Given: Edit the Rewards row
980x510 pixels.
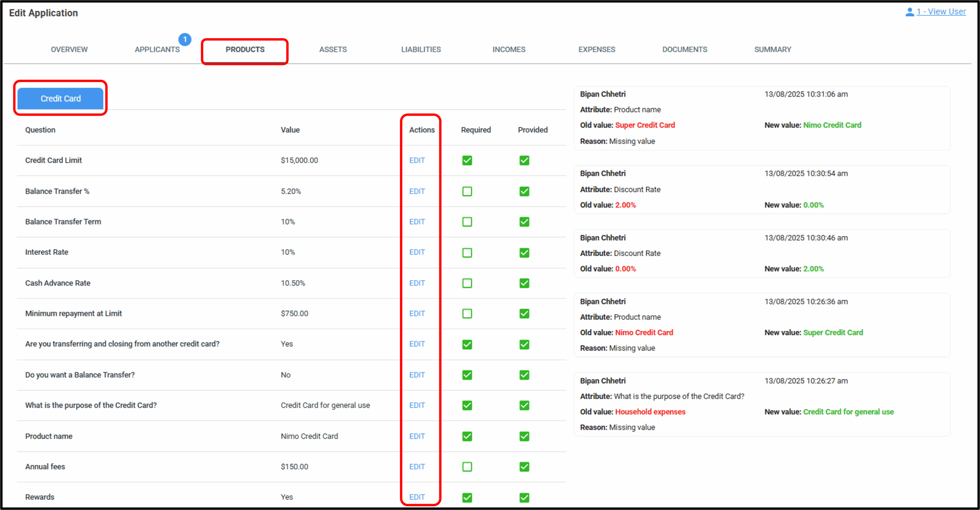Looking at the screenshot, I should (417, 497).
